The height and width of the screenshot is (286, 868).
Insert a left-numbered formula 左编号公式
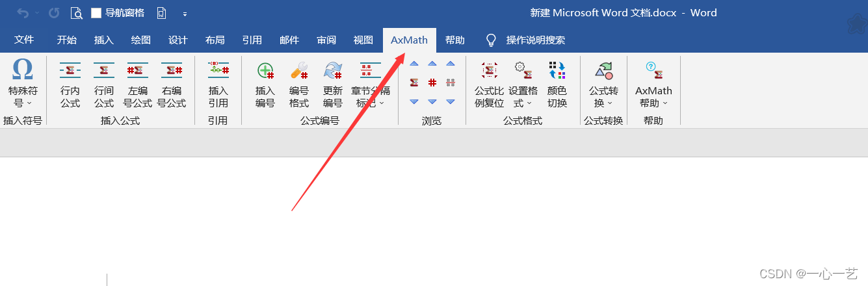(138, 84)
